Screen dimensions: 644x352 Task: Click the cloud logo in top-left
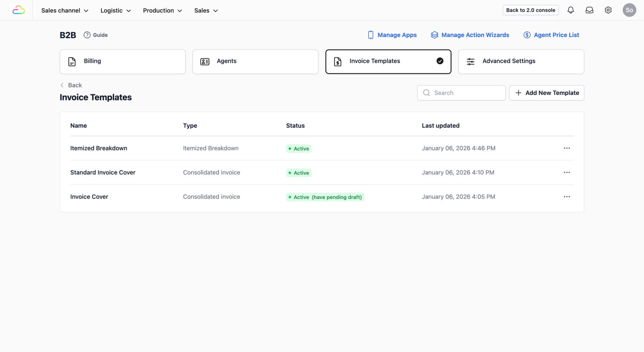tap(19, 10)
